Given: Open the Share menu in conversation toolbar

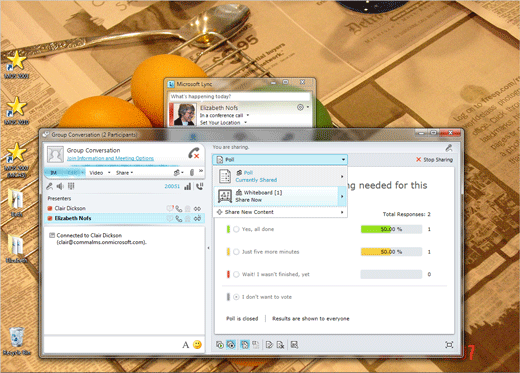Looking at the screenshot, I should click(x=124, y=173).
